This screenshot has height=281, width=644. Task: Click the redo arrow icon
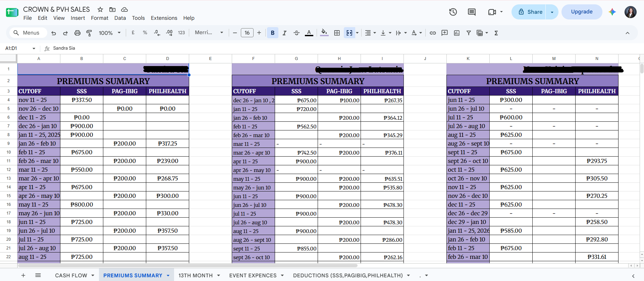pos(65,33)
